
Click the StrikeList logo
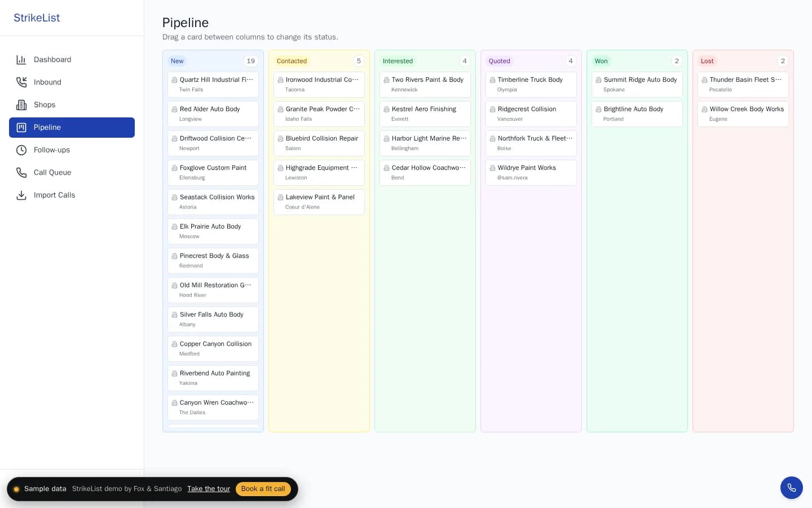click(37, 18)
